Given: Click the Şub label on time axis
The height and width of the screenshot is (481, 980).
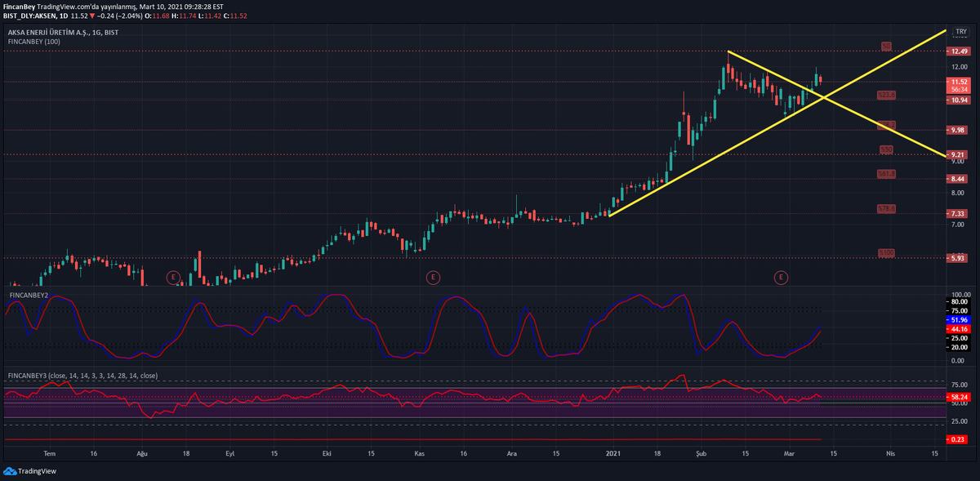Looking at the screenshot, I should tap(701, 453).
